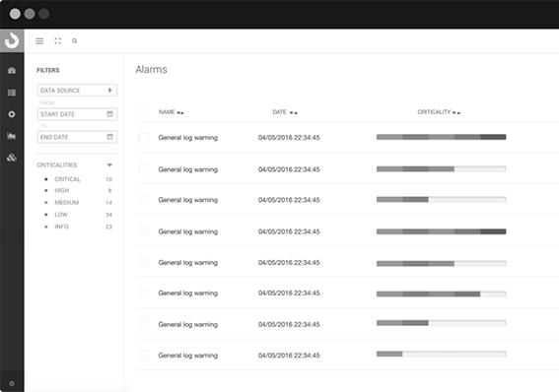The image size is (559, 392).
Task: Click the count 23 beside INFO
Action: click(108, 227)
